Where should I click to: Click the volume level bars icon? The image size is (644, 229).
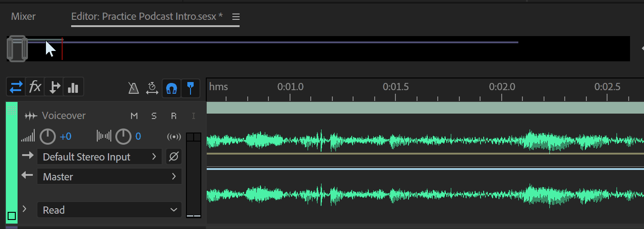click(x=28, y=137)
